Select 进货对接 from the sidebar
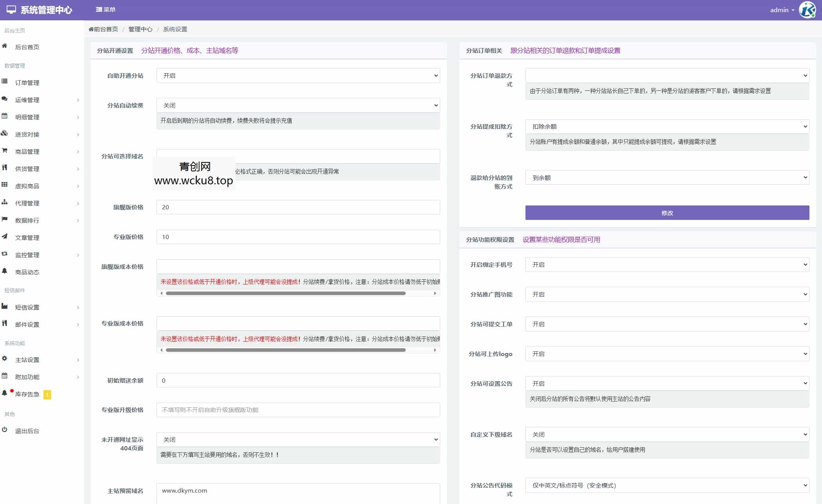 click(27, 134)
